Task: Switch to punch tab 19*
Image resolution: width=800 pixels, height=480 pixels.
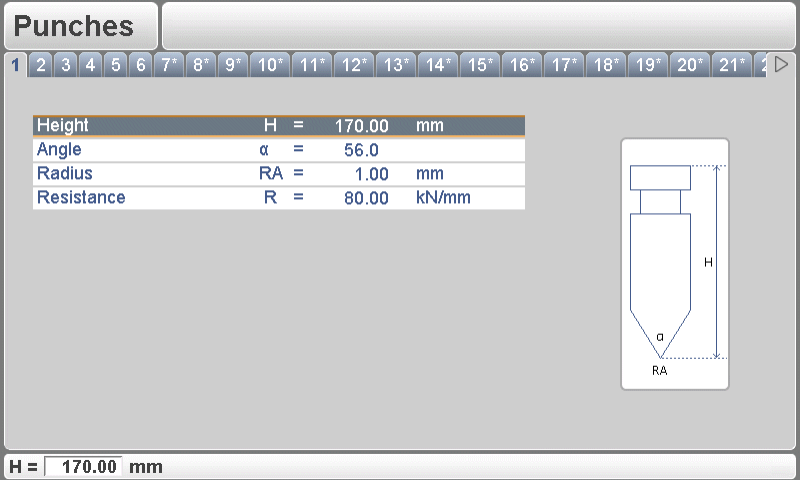Action: [648, 65]
